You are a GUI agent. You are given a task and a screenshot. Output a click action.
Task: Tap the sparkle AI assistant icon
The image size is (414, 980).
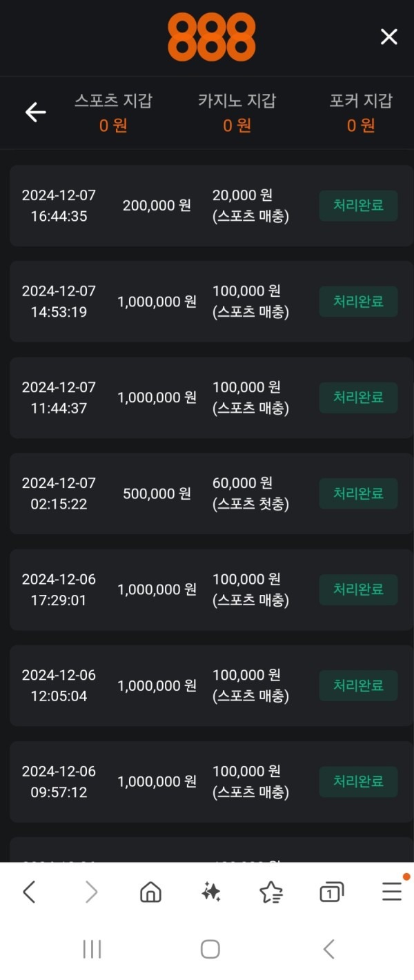click(x=210, y=891)
